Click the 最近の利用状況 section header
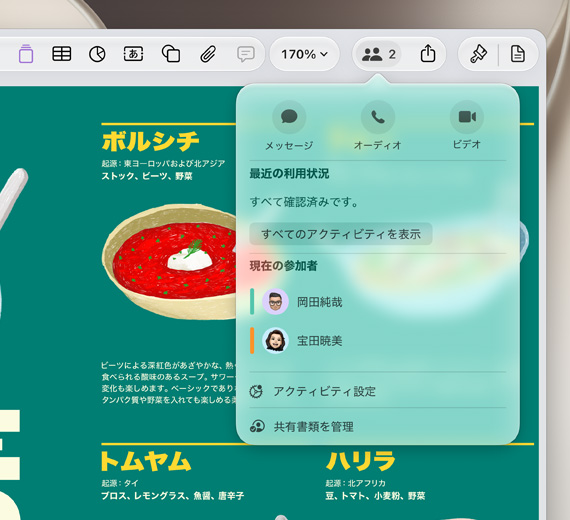The height and width of the screenshot is (520, 570). 289,173
